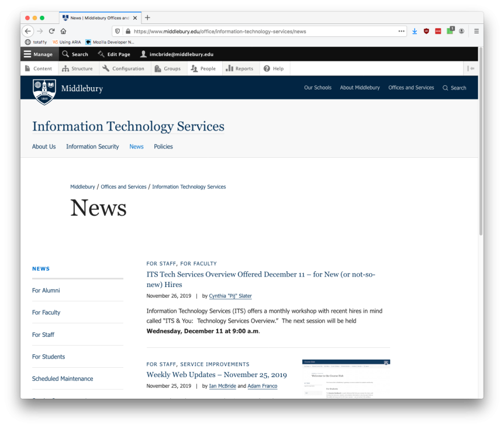Click the For Students sidebar link

(49, 357)
